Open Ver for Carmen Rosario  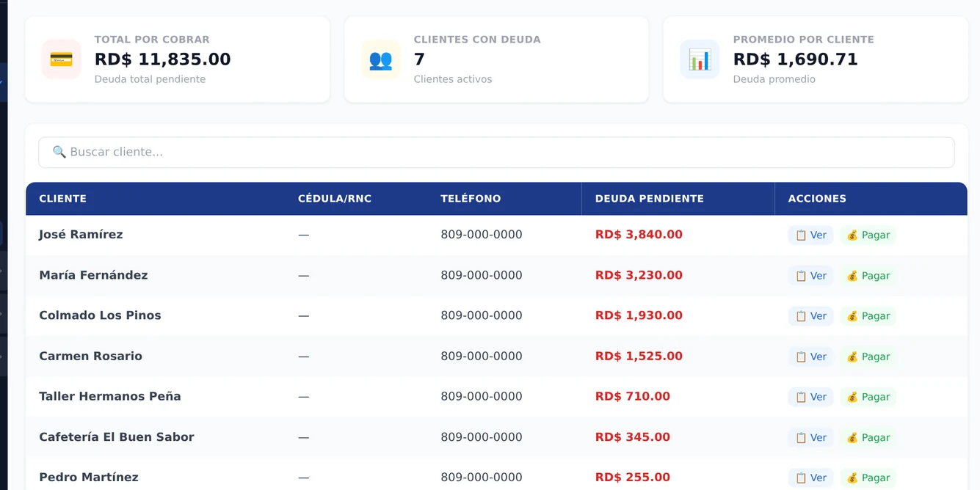coord(810,356)
